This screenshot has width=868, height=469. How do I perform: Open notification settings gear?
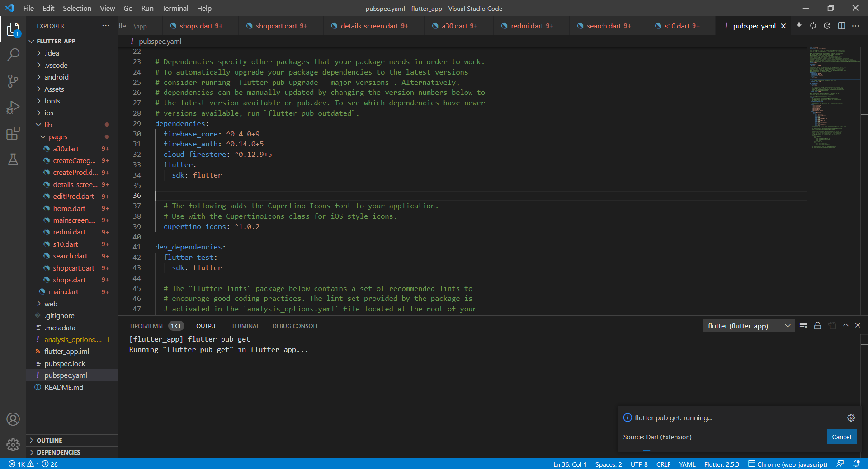(851, 417)
